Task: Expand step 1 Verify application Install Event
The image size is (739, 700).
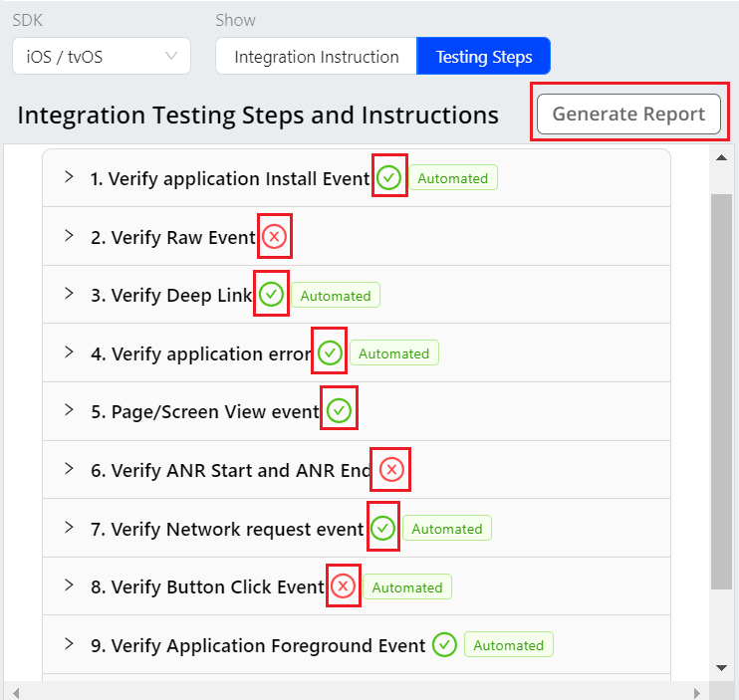Action: click(x=69, y=177)
